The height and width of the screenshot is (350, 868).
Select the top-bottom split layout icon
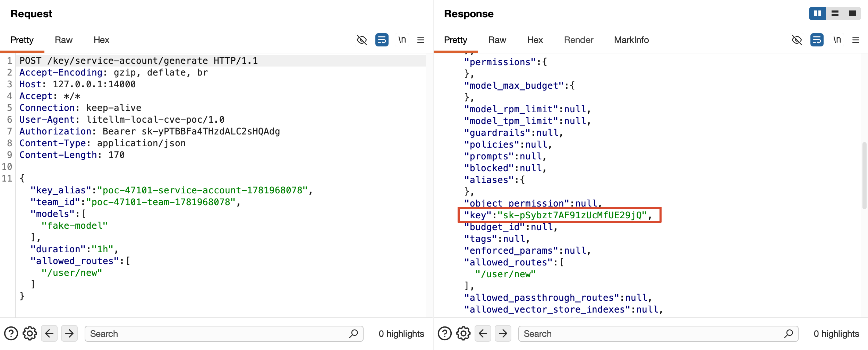point(835,14)
